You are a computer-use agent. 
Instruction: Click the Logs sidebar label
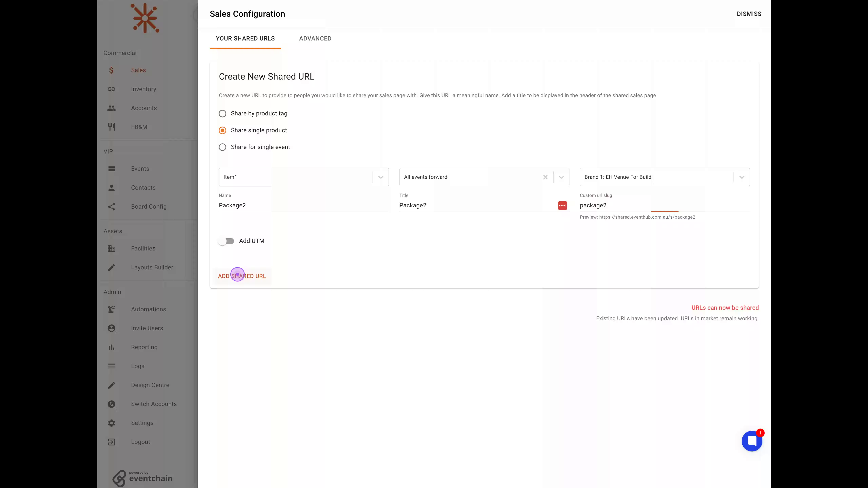tap(137, 366)
